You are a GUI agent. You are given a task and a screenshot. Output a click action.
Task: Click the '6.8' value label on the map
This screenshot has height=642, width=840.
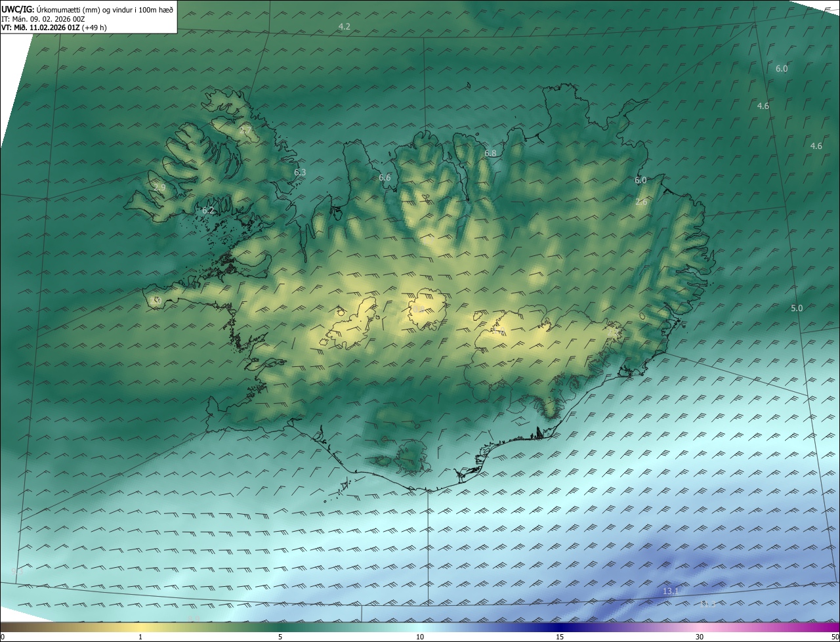click(490, 153)
